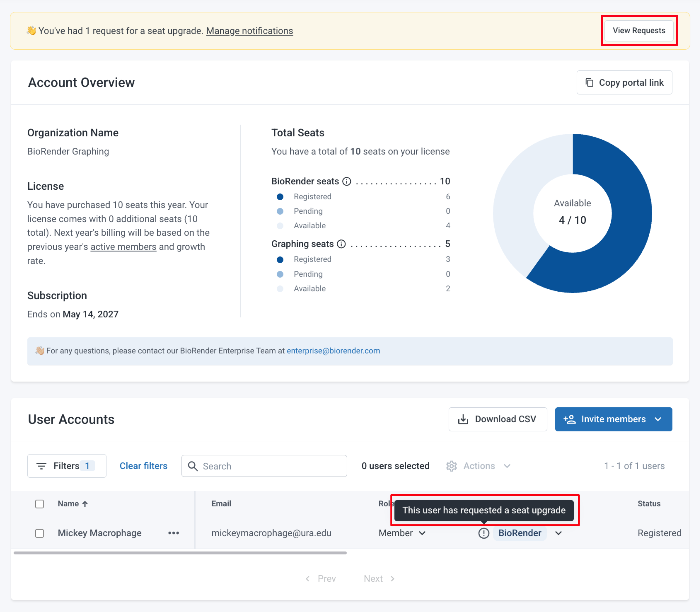Click the horizontal scrollbar under the user table
Image resolution: width=700 pixels, height=613 pixels.
point(180,552)
